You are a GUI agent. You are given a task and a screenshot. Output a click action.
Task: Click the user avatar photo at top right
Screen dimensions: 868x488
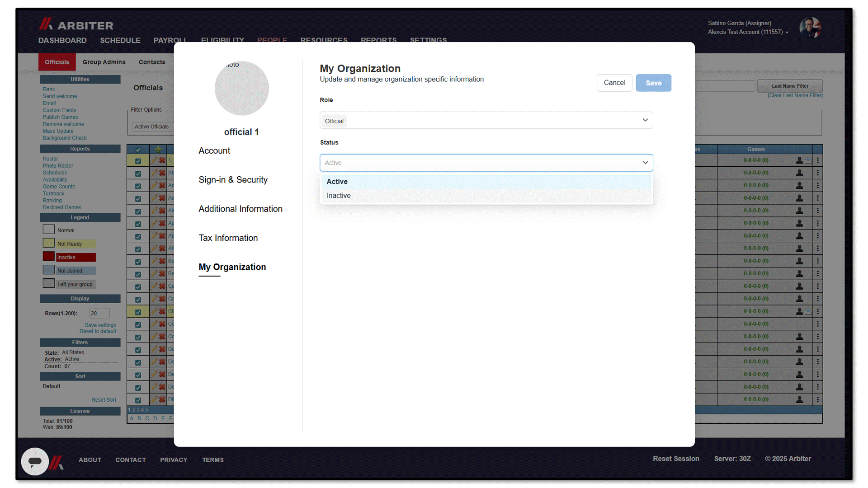[x=810, y=28]
